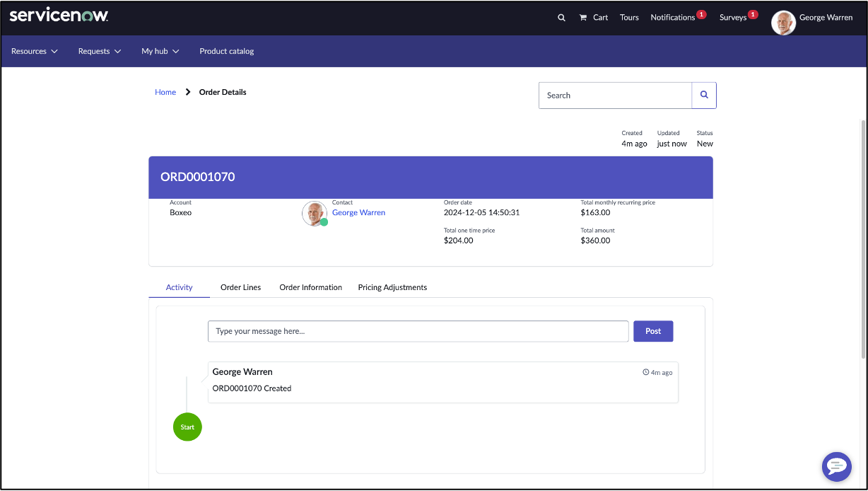Image resolution: width=868 pixels, height=491 pixels.
Task: Open the George Warren user menu
Action: click(826, 18)
